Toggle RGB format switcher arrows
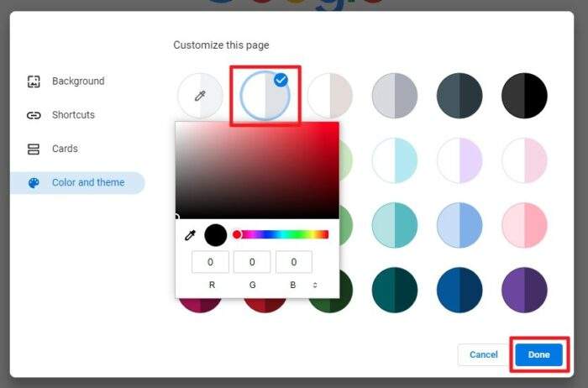 (315, 285)
